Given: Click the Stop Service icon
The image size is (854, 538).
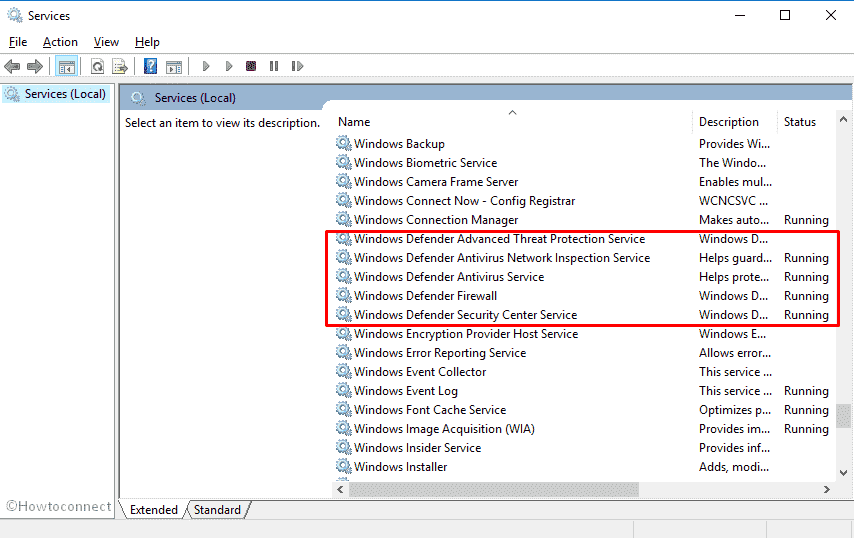Looking at the screenshot, I should click(x=251, y=66).
